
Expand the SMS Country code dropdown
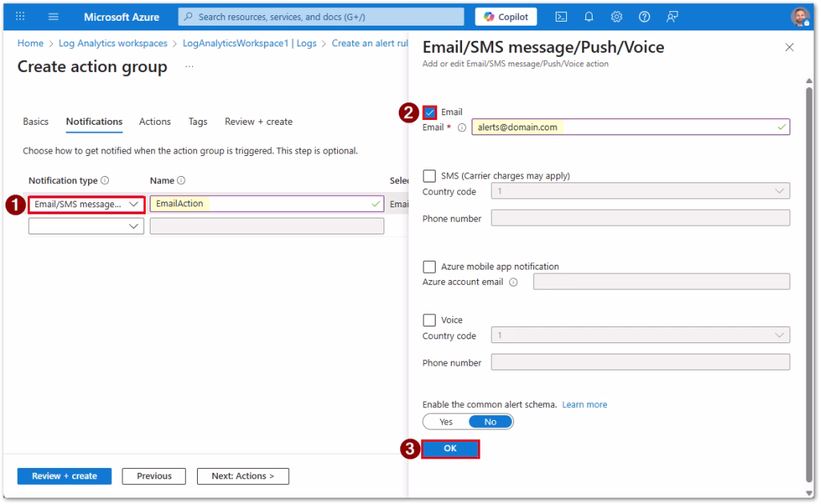click(640, 191)
